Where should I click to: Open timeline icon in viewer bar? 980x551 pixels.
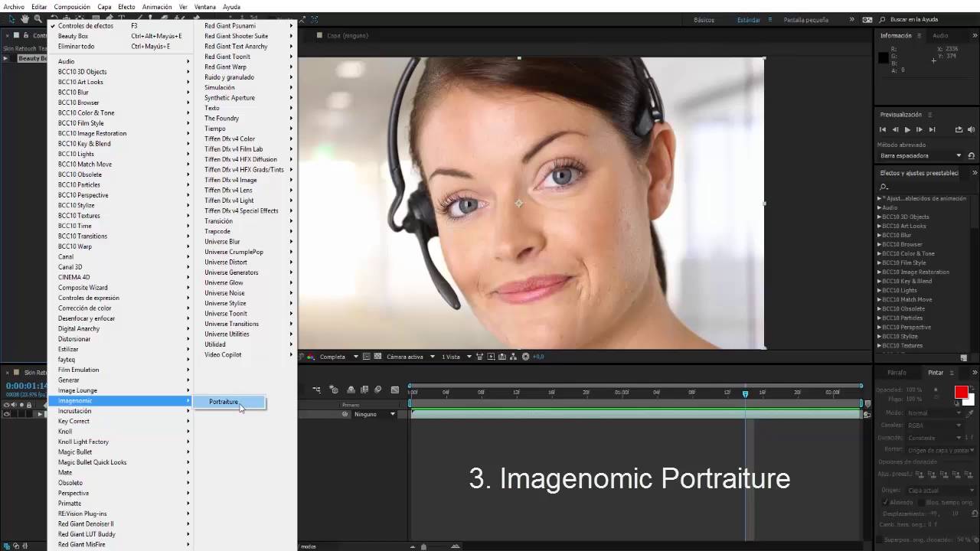tap(502, 357)
